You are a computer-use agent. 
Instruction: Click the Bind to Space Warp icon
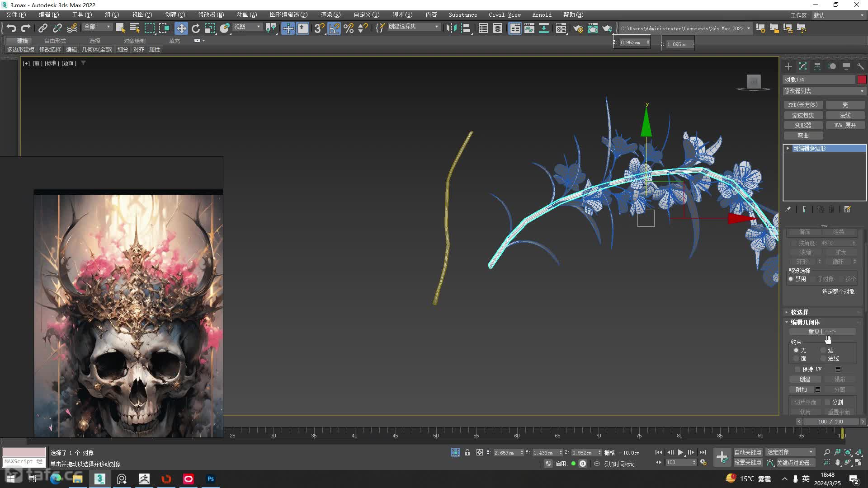pos(72,28)
